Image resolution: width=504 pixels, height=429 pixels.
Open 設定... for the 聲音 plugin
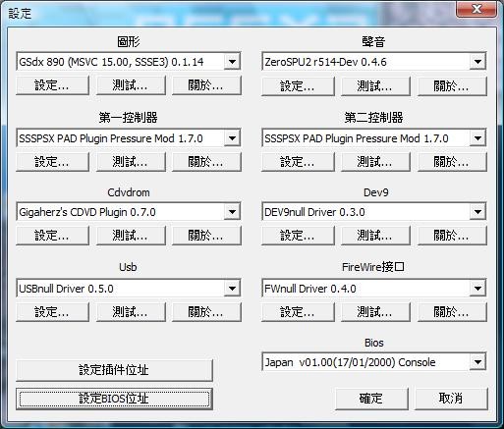tap(298, 86)
